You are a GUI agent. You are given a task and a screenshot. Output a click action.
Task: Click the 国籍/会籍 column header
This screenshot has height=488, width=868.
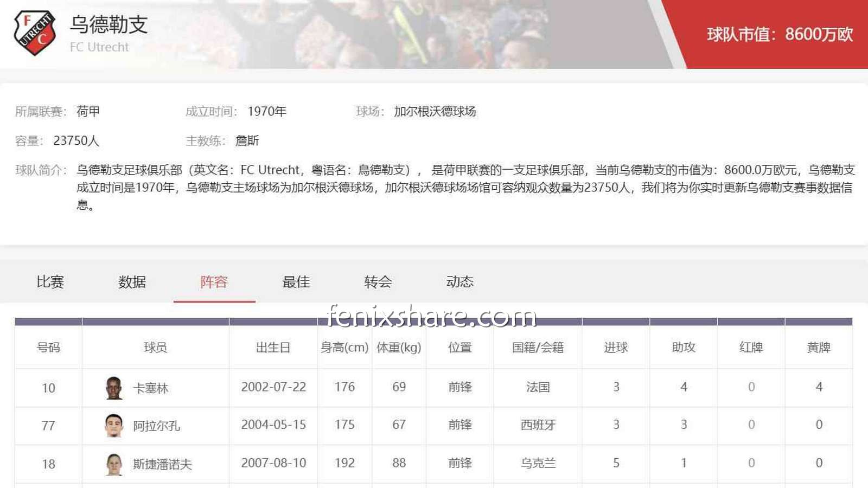(538, 348)
